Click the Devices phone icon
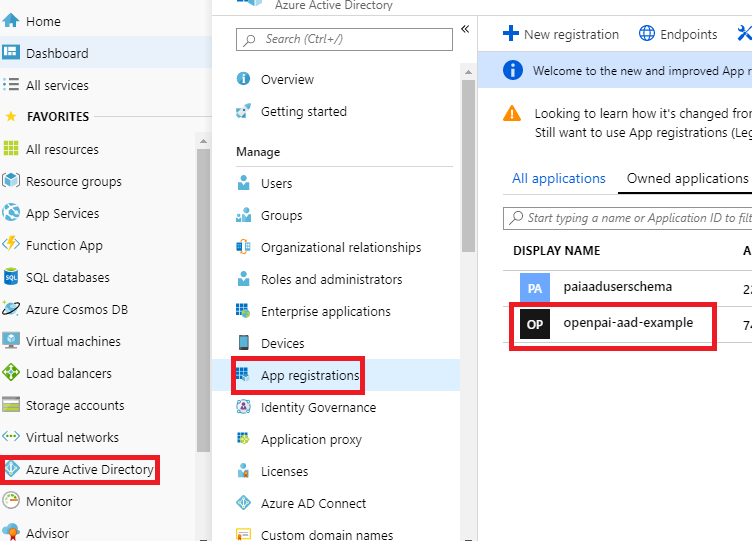This screenshot has height=541, width=752. [x=243, y=342]
